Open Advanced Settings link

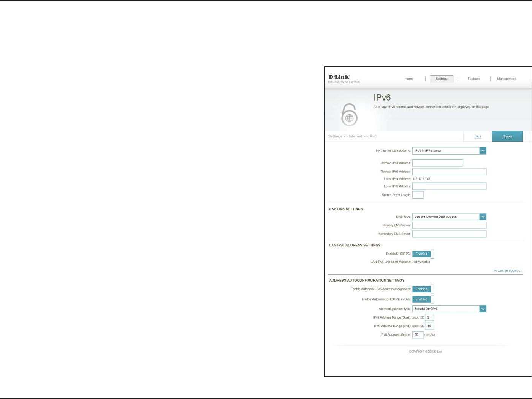click(x=508, y=271)
